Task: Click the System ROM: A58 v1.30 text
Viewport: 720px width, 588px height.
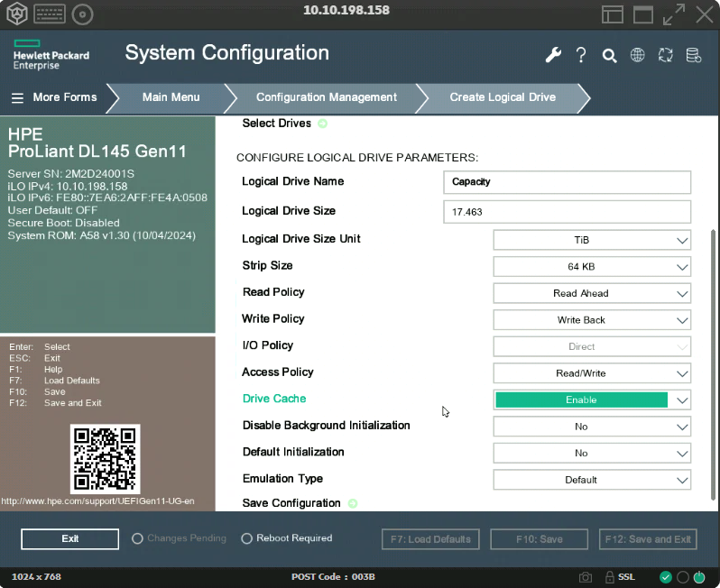Action: pyautogui.click(x=101, y=235)
